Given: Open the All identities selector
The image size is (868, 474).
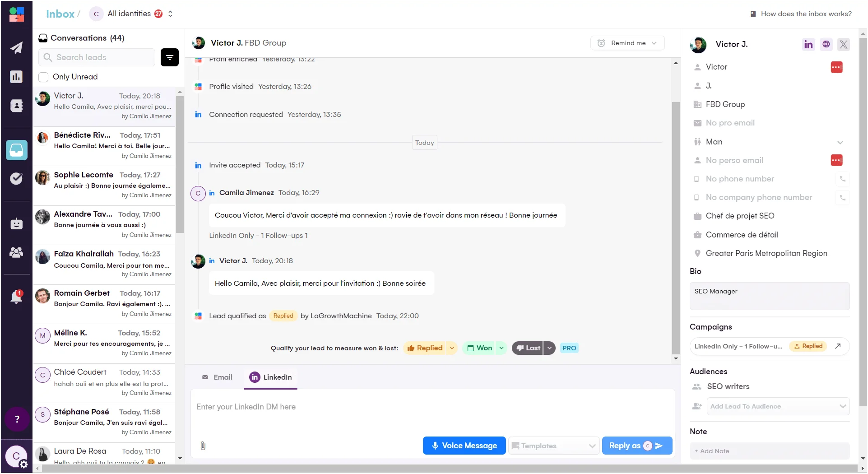Looking at the screenshot, I should tap(132, 14).
